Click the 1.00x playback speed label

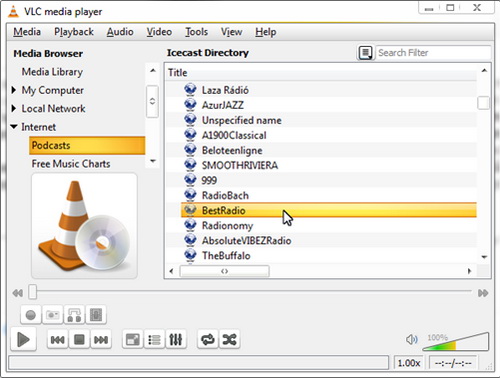point(409,363)
